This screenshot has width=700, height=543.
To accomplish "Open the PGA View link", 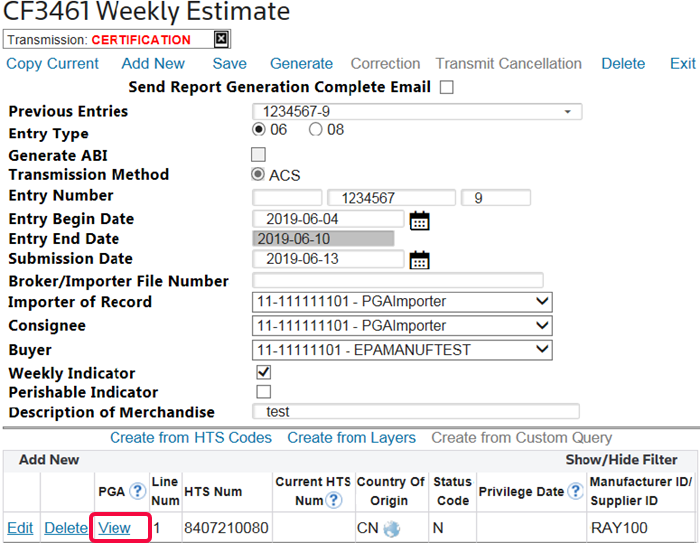I will [x=114, y=528].
